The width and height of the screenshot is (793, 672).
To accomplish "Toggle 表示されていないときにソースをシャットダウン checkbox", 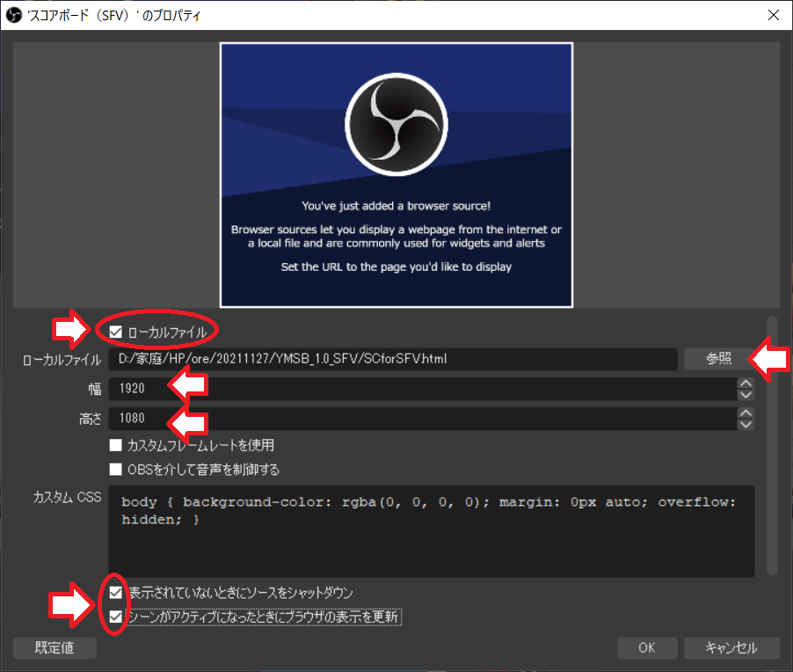I will [x=116, y=593].
